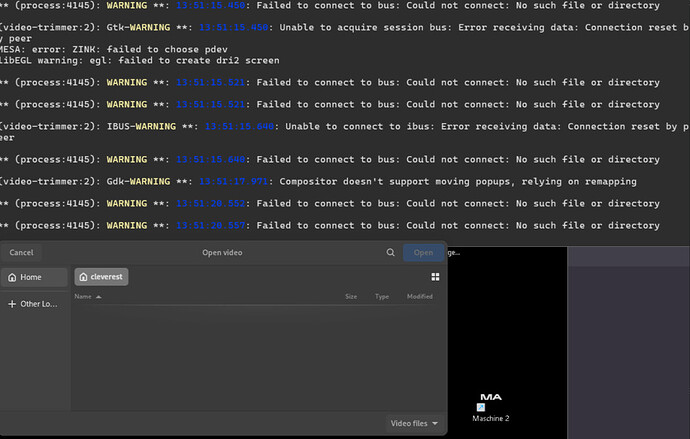Screen dimensions: 690x439
Task: Click the plus icon beside Other Locations
Action: coord(12,304)
